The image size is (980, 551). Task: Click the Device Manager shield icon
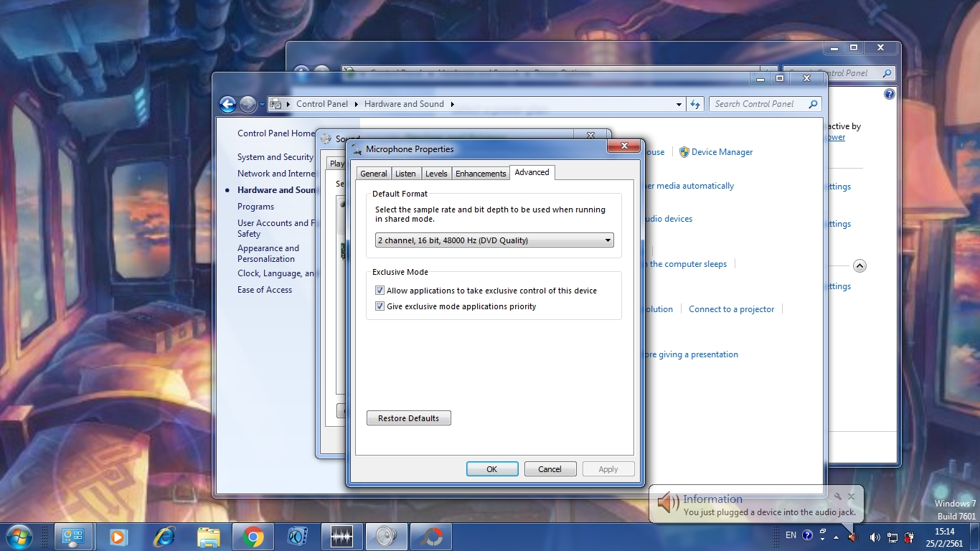pyautogui.click(x=684, y=152)
